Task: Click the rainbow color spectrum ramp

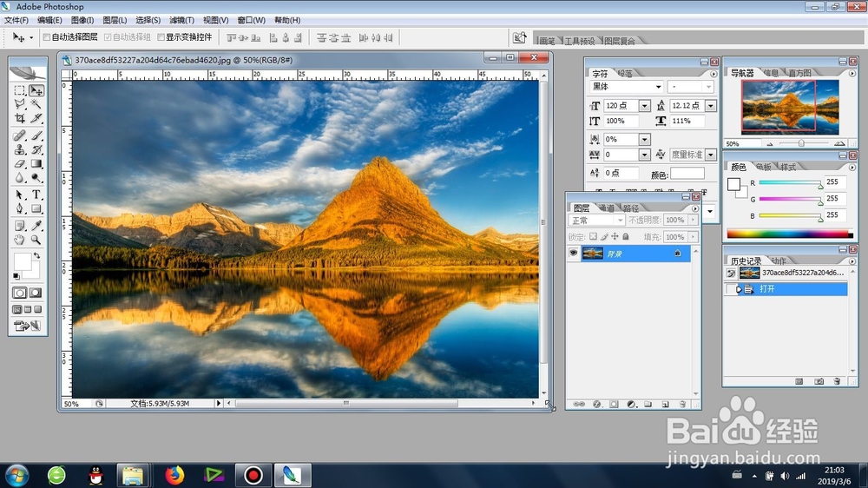Action: [x=789, y=234]
